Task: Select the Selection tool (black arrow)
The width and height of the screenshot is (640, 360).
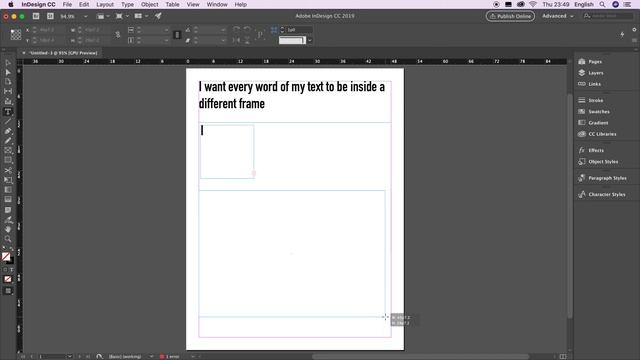Action: (x=8, y=62)
